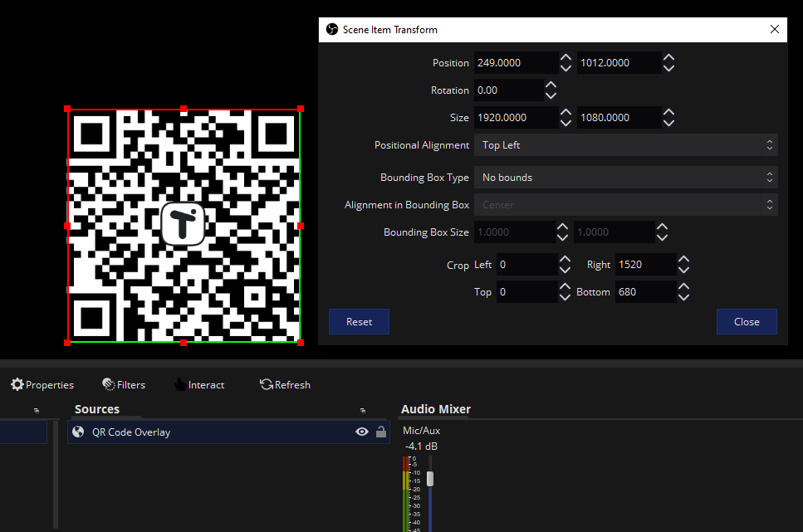This screenshot has height=532, width=803.
Task: Decrease Crop Bottom with down arrow
Action: [683, 297]
